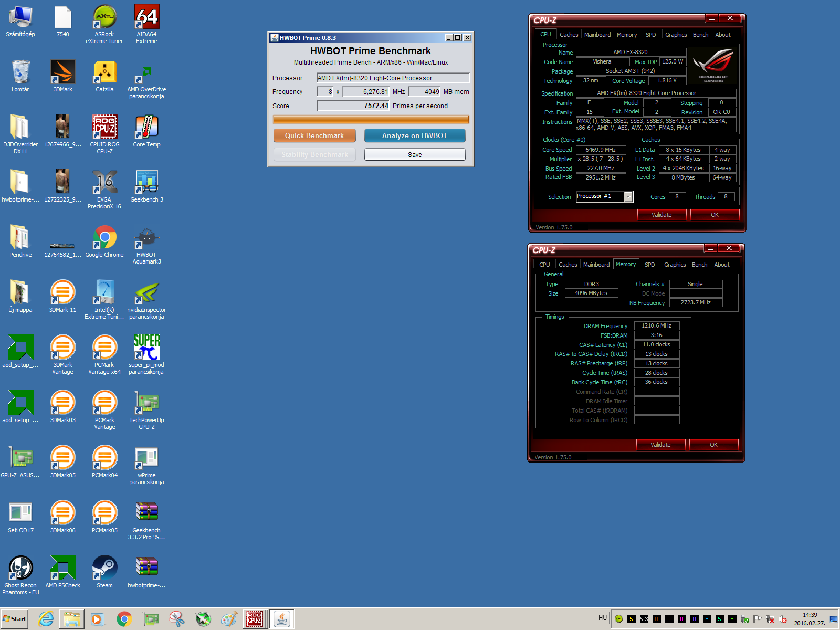The image size is (840, 630).
Task: Switch to Mainboard tab in upper CPU-Z
Action: click(x=597, y=35)
